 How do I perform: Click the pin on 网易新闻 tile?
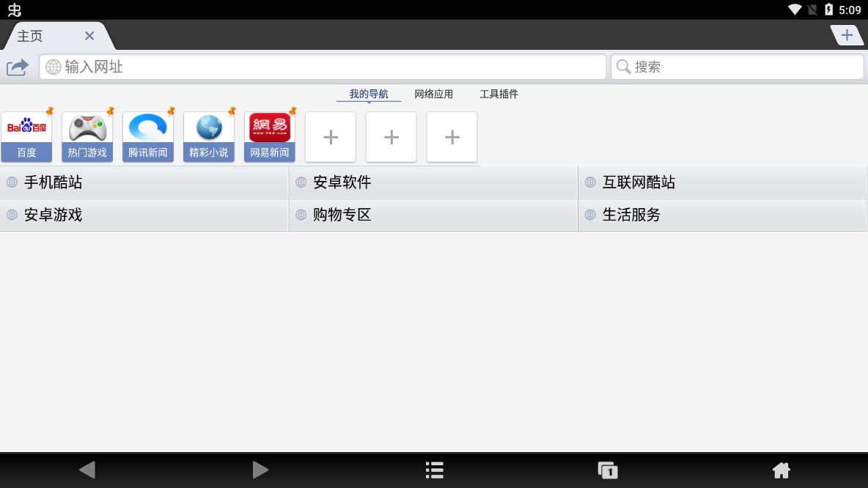point(293,111)
